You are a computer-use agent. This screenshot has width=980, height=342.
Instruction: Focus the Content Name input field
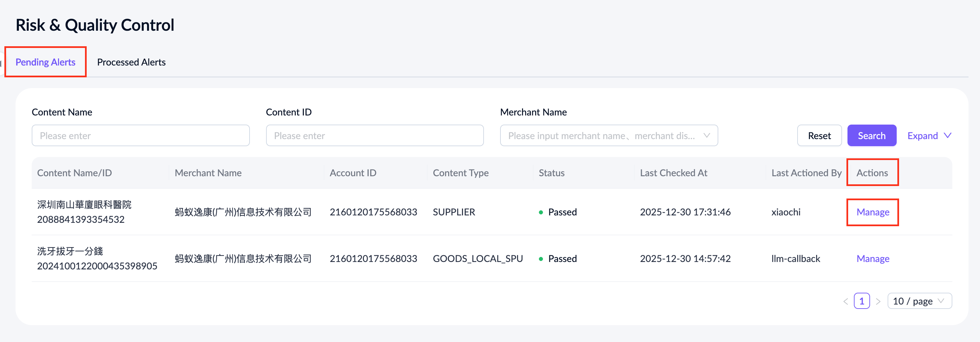click(140, 136)
